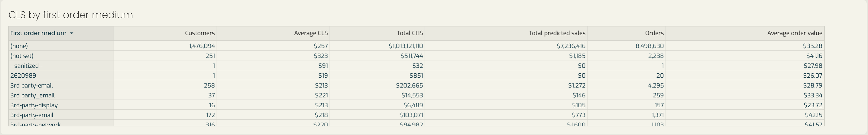
Task: Click the 2620989 row label
Action: pyautogui.click(x=23, y=76)
